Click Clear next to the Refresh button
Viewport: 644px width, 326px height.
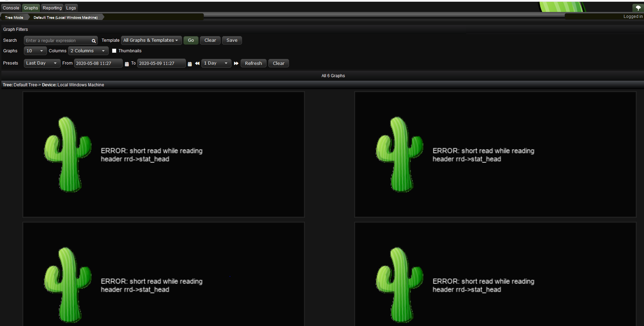tap(279, 64)
